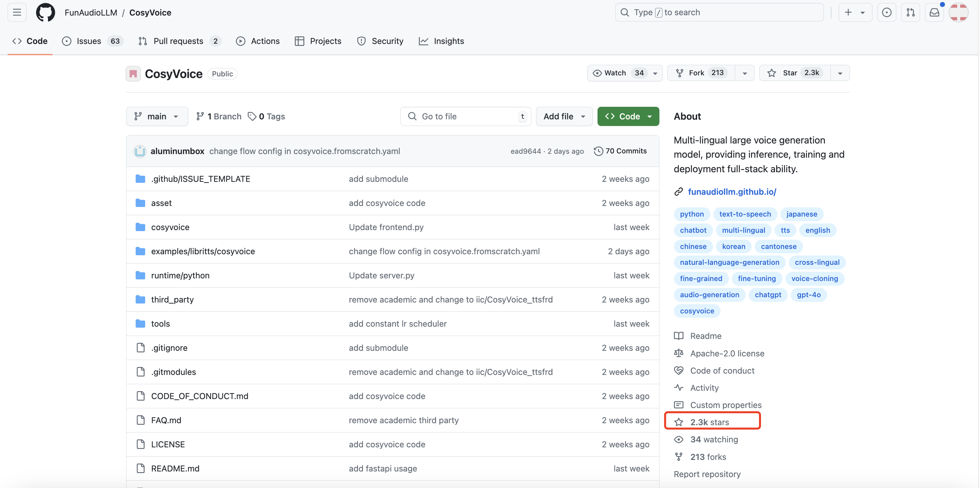Screen dimensions: 980x488
Task: Open the main branch selector dropdown
Action: 157,116
